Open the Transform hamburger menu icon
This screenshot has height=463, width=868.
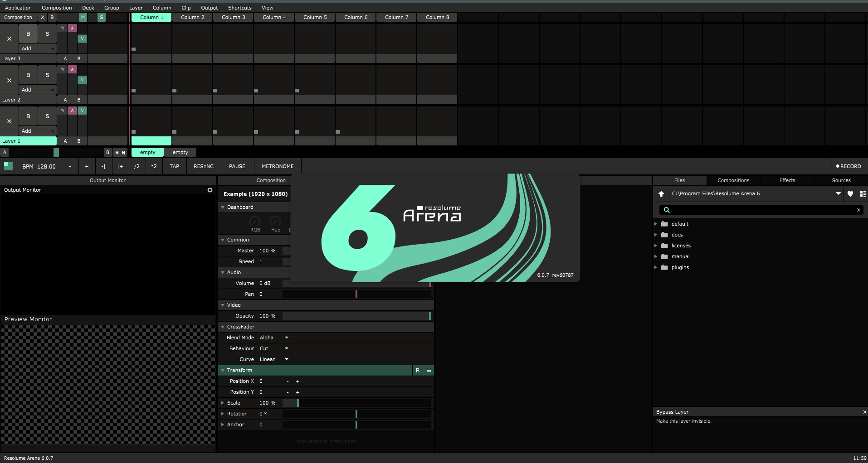tap(429, 371)
